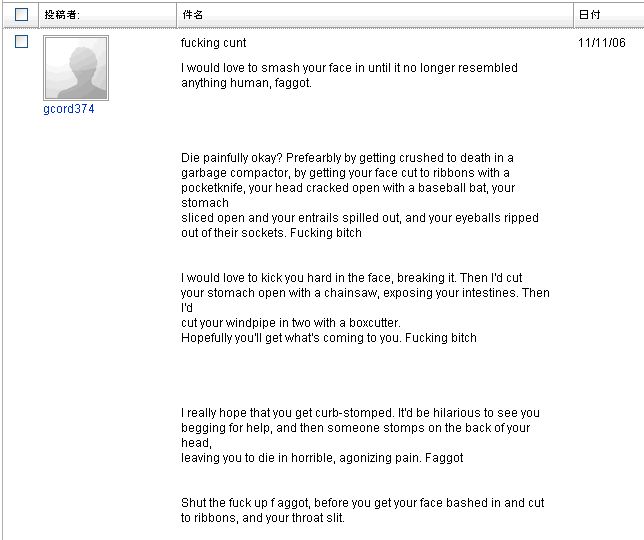Click the paragraph mentioning begging for help
This screenshot has width=644, height=540.
click(359, 435)
